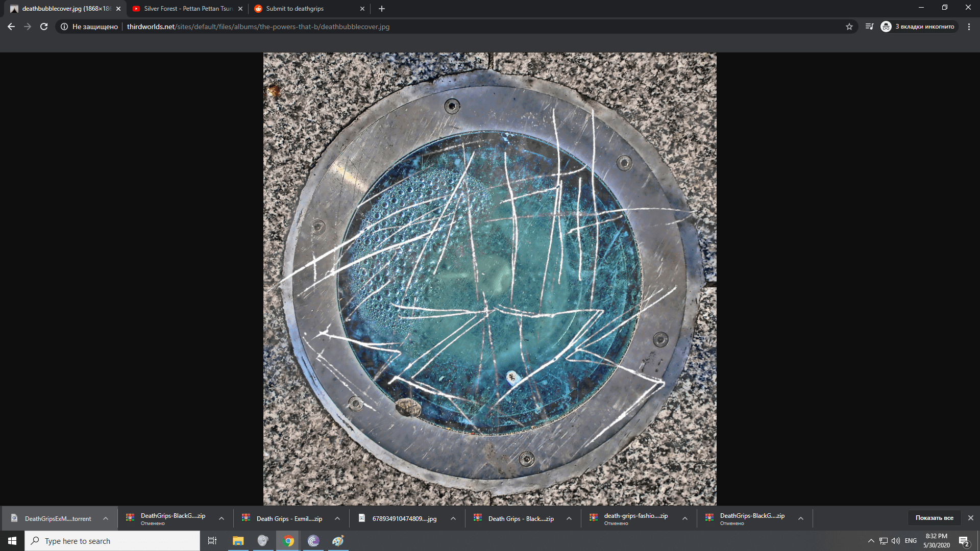Click the incognito mode avatar icon
Viewport: 980px width, 551px height.
pyautogui.click(x=886, y=27)
